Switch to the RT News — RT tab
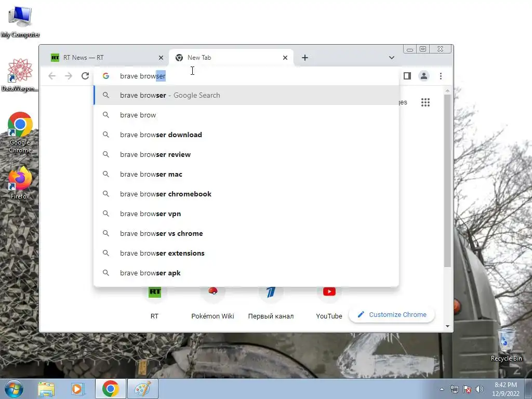The image size is (532, 399). (106, 58)
